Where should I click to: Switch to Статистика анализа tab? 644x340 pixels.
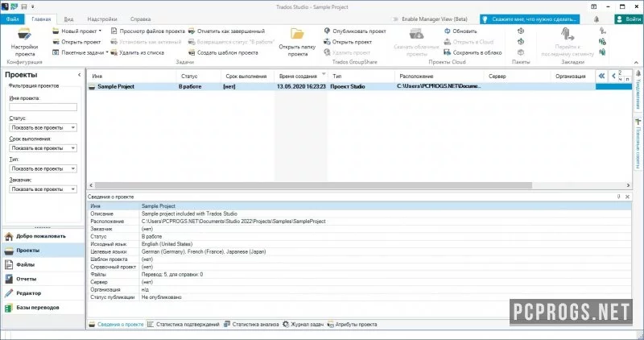(251, 325)
